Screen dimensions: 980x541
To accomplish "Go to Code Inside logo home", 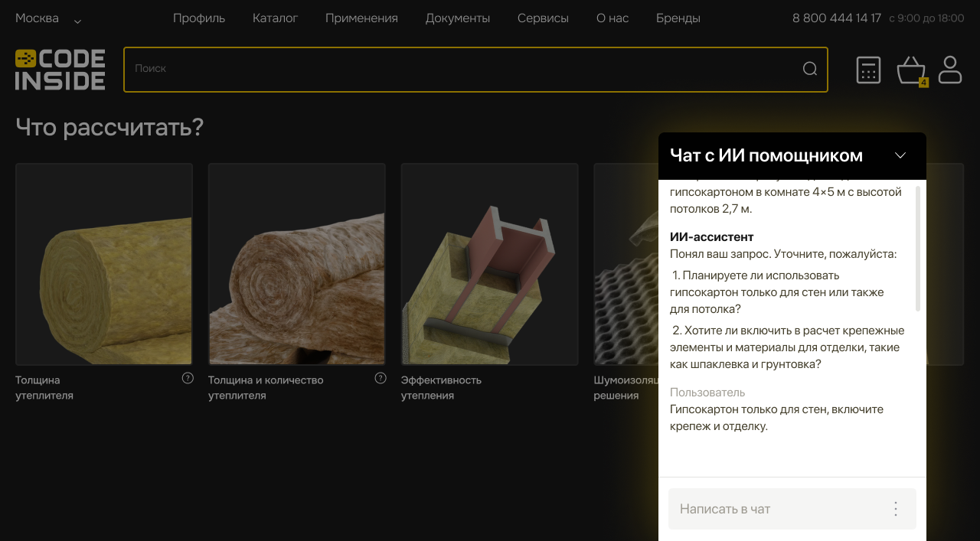I will (60, 70).
